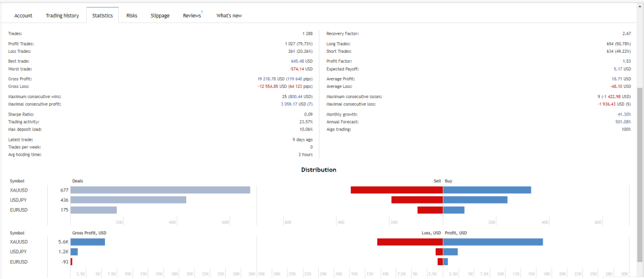This screenshot has width=644, height=279.
Task: Click Annual Forecast value 501.08%
Action: coord(623,122)
